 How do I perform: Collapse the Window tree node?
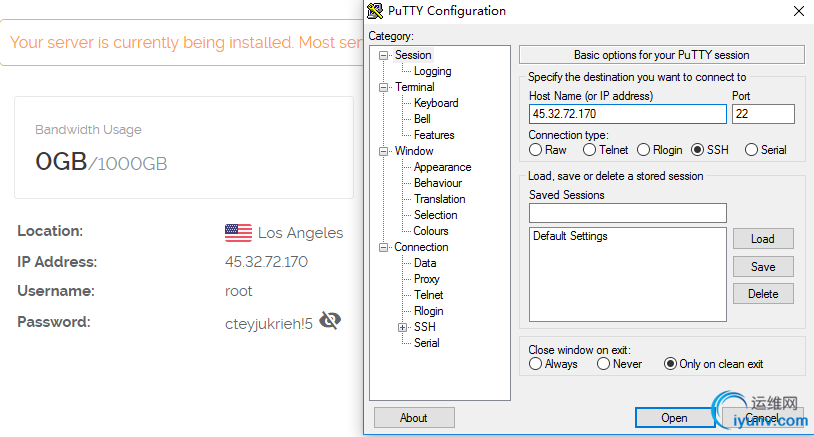tap(383, 152)
